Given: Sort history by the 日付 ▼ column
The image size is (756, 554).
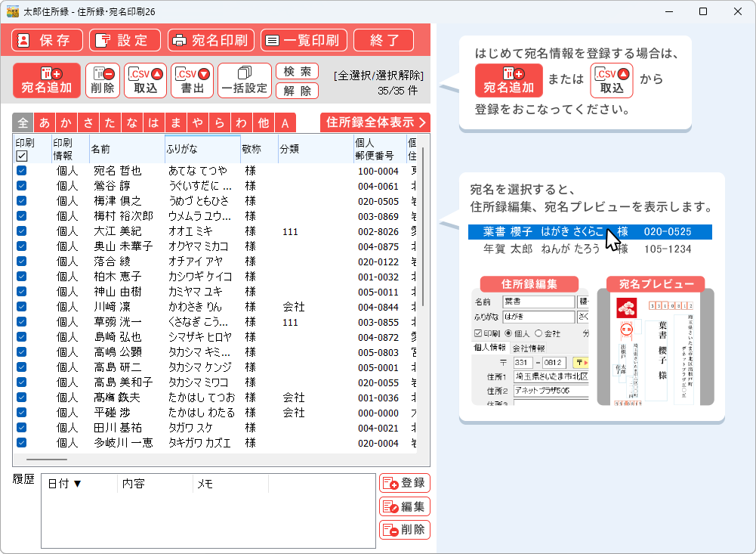Looking at the screenshot, I should pos(65,484).
